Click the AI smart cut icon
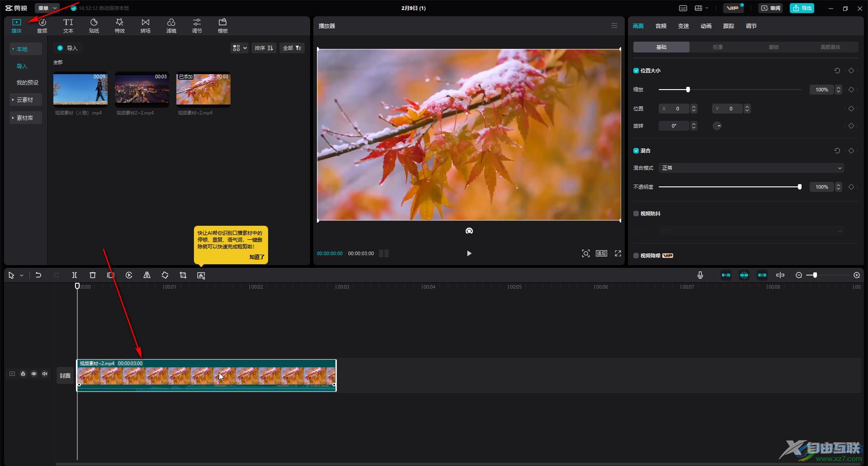This screenshot has height=466, width=868. [x=201, y=275]
